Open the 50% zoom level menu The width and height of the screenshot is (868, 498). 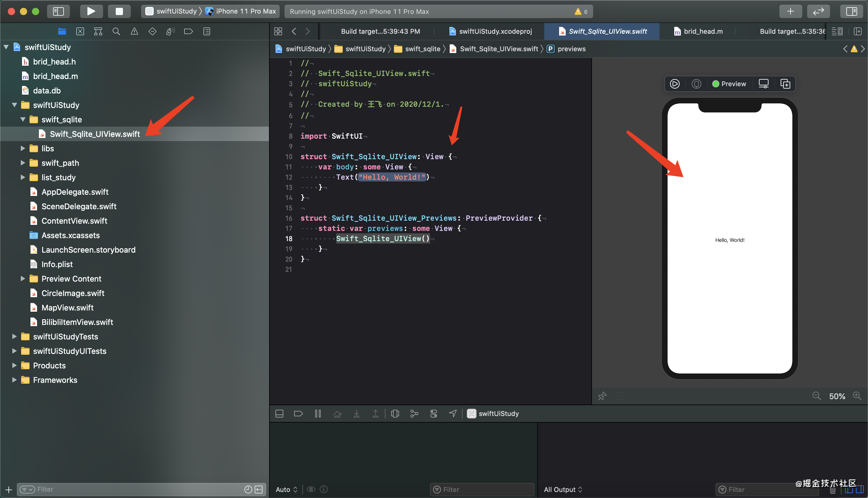pos(837,396)
